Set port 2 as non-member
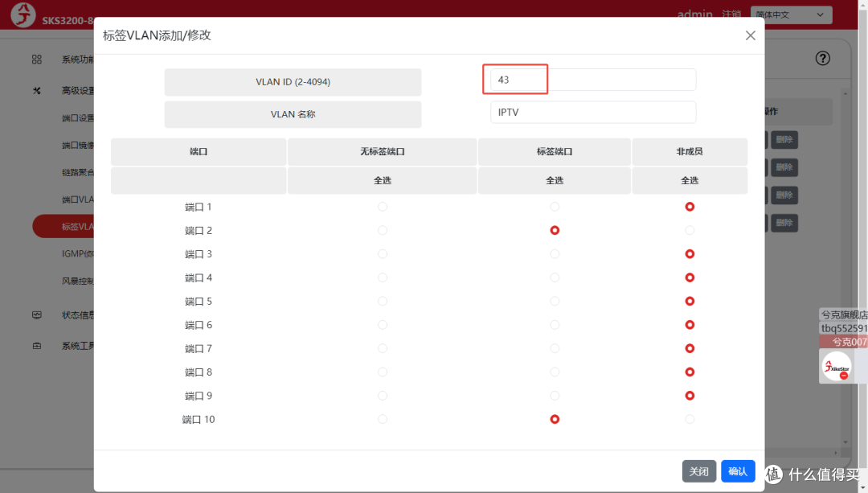 pyautogui.click(x=690, y=231)
